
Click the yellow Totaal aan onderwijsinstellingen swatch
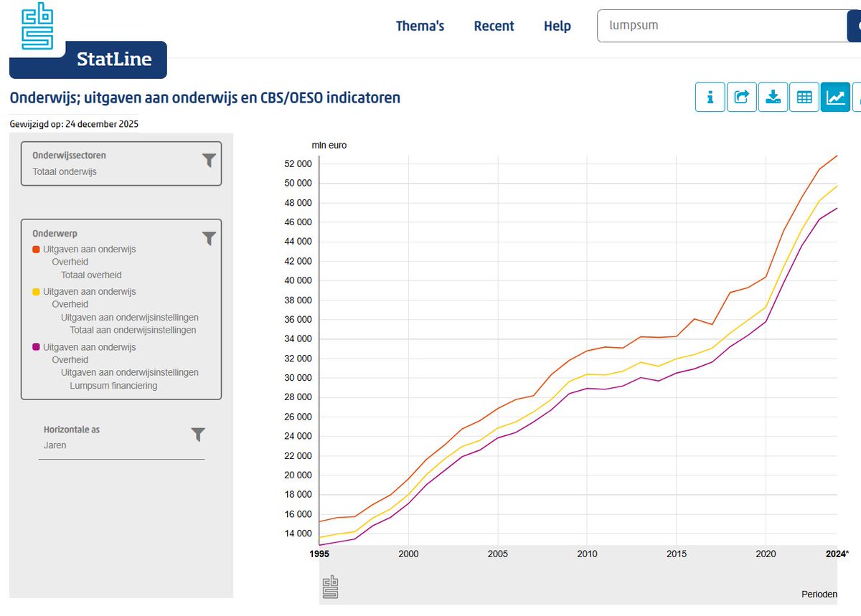tap(37, 292)
